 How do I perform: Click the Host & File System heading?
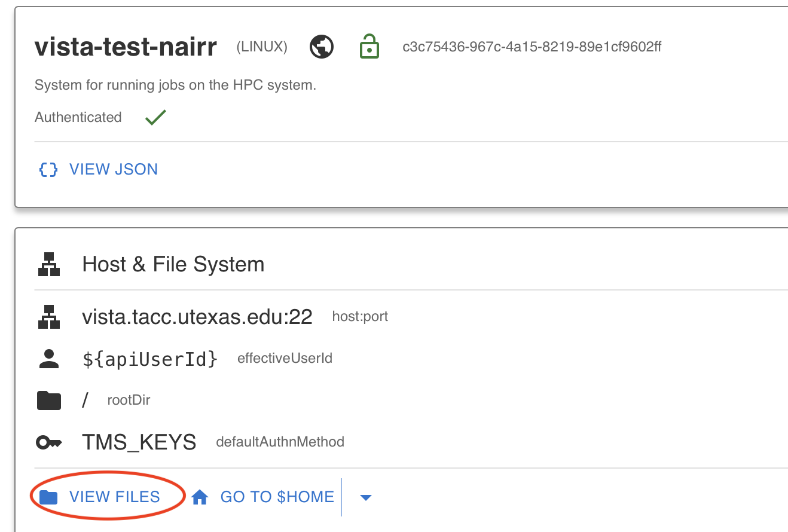[173, 264]
